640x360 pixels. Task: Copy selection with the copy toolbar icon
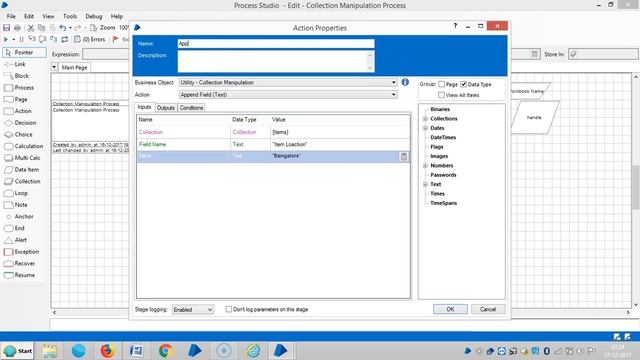(x=41, y=28)
